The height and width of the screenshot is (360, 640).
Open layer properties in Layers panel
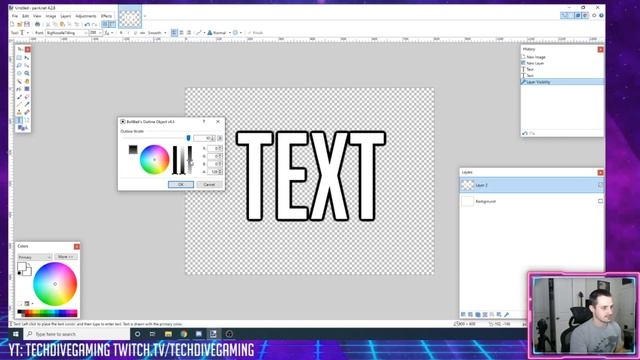coord(507,315)
